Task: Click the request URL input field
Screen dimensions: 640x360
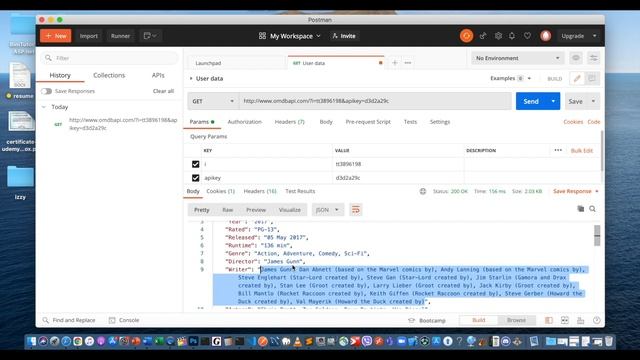Action: [375, 101]
